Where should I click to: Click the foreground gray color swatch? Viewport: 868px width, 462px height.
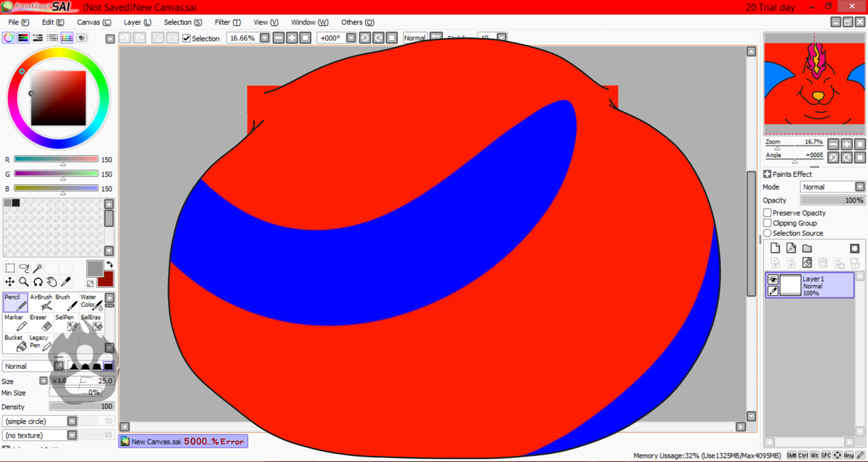94,269
